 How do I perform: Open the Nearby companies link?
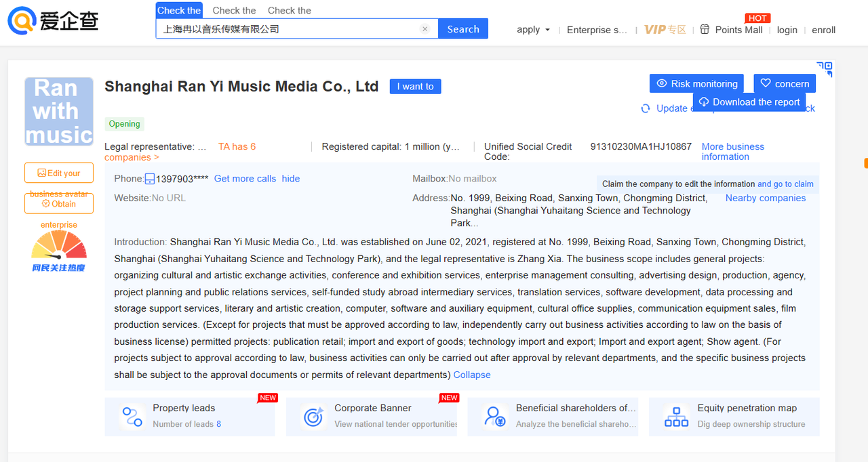[766, 198]
